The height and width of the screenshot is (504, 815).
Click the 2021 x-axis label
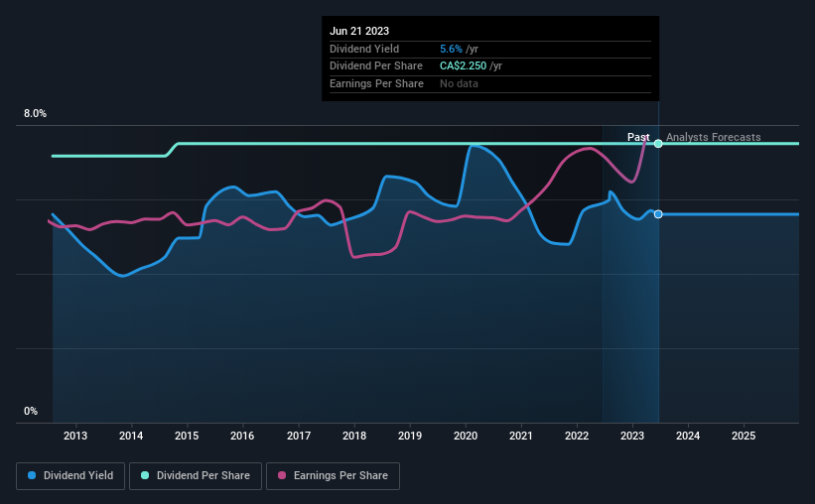(x=521, y=436)
